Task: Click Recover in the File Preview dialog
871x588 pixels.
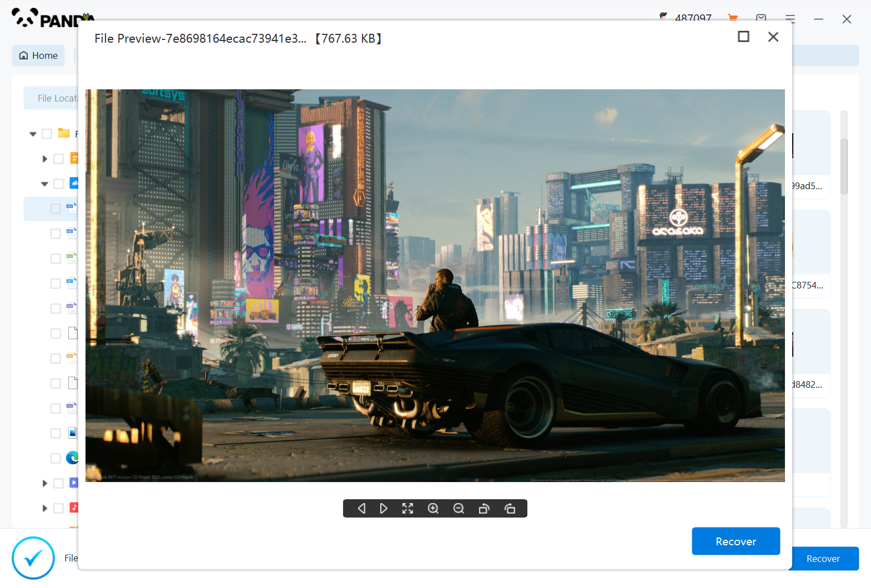Action: (x=736, y=541)
